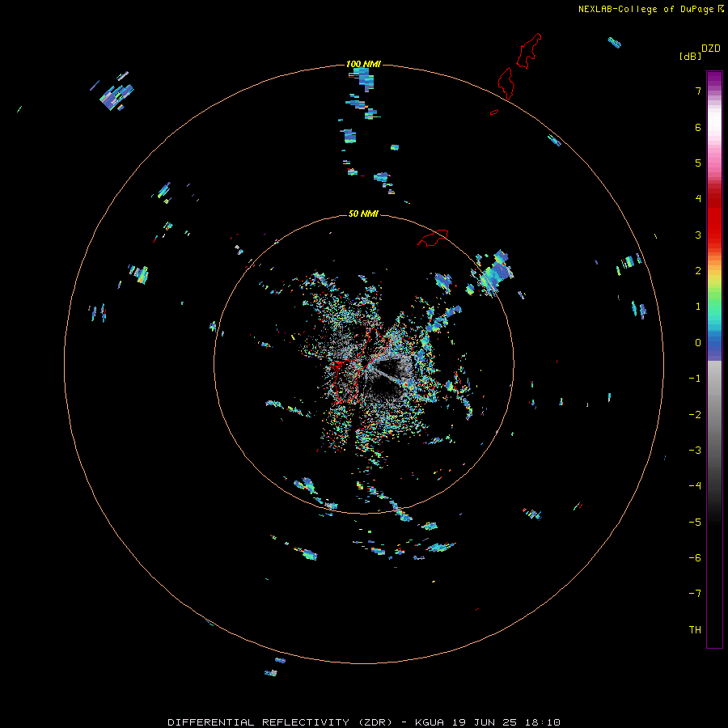Click the colorbar value -1 label
Screen dimensions: 728x728
click(695, 379)
